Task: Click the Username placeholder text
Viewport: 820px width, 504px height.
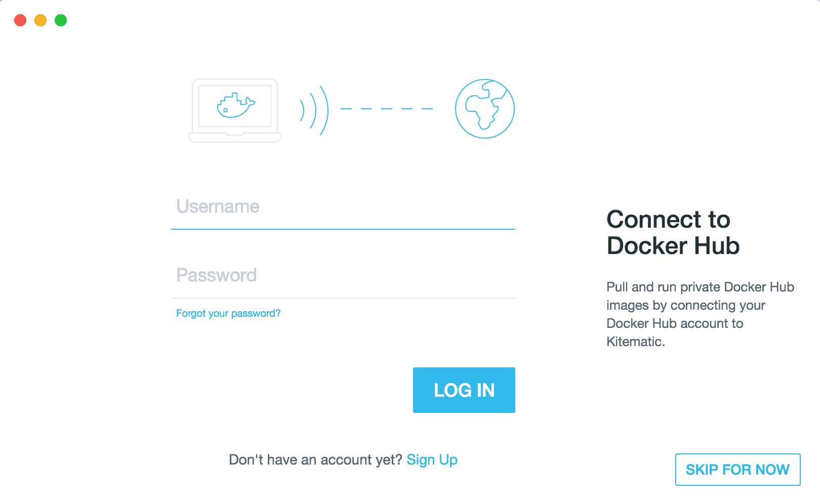Action: click(x=218, y=206)
